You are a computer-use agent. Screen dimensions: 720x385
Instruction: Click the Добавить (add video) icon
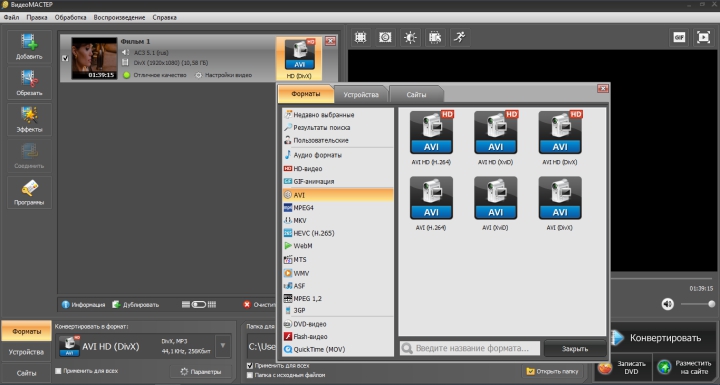29,46
